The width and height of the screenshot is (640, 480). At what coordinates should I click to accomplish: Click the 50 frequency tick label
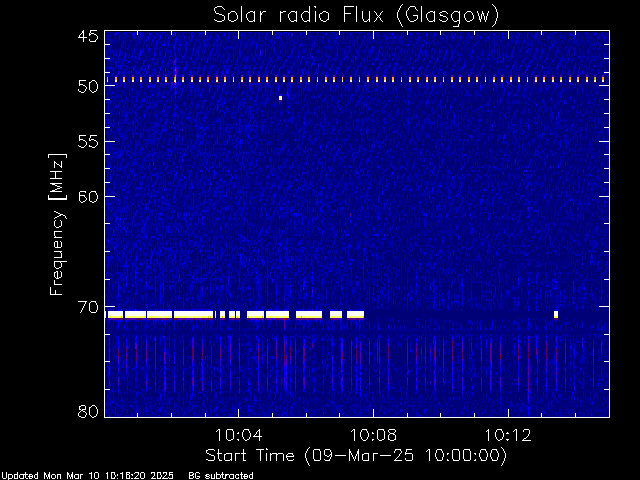click(88, 87)
